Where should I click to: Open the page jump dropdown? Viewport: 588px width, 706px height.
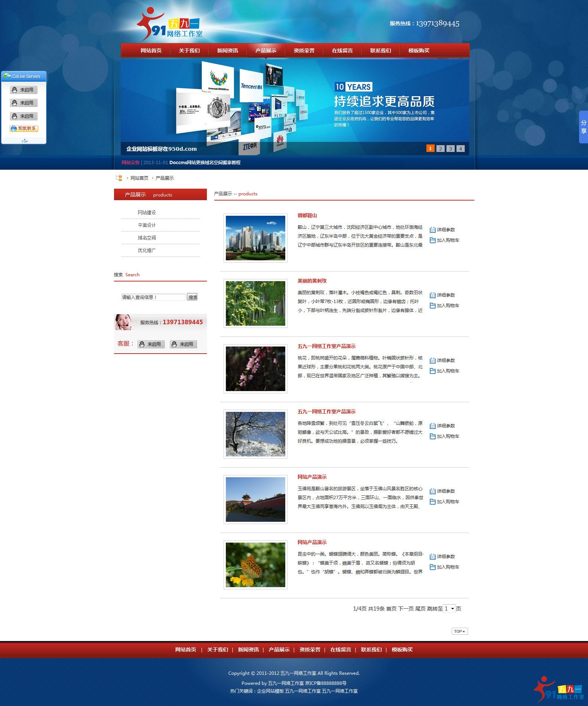point(449,608)
